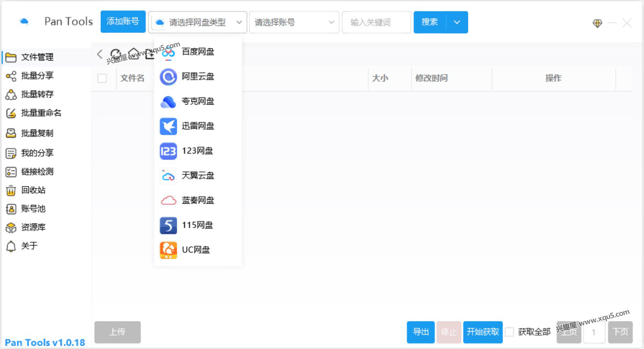Click the contact icon beside 账号池
The height and width of the screenshot is (349, 644).
11,209
